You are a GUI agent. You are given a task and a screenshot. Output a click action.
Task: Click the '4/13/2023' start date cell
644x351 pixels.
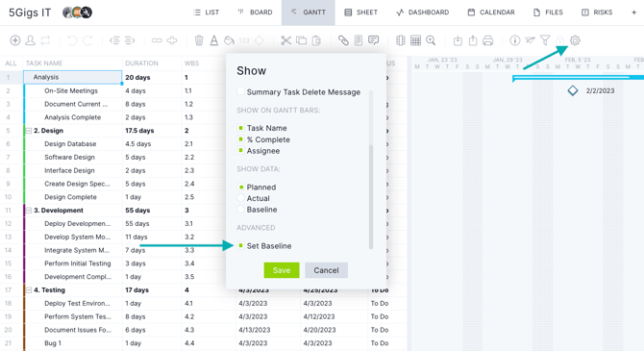tap(254, 330)
